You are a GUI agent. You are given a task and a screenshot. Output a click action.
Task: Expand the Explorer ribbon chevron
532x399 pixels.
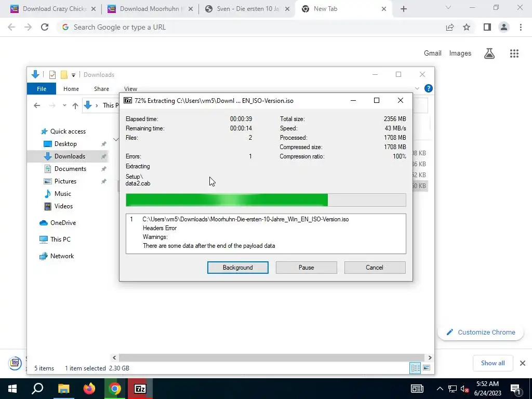[x=417, y=88]
